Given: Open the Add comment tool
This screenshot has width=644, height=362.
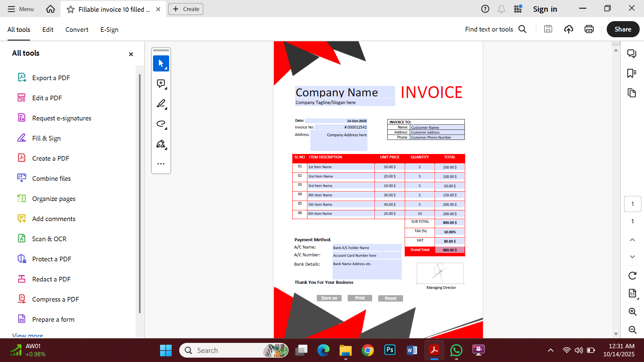Looking at the screenshot, I should pyautogui.click(x=161, y=84).
